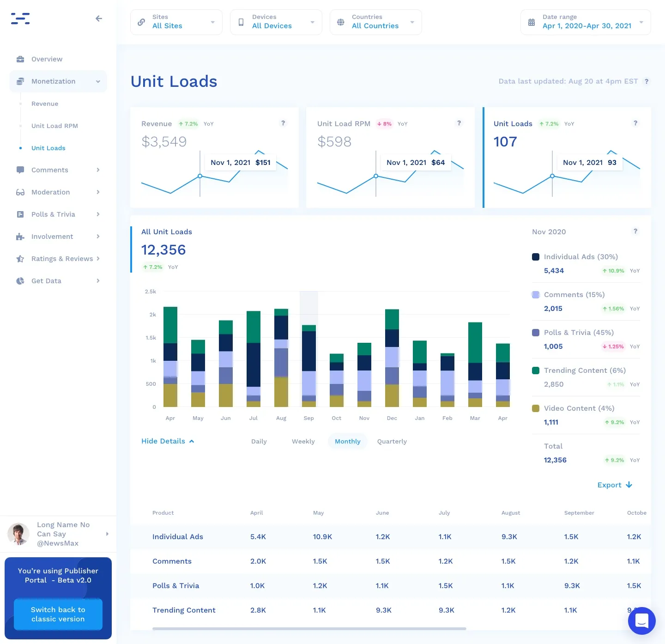This screenshot has width=665, height=644.
Task: Click the back arrow to collapse the sidebar
Action: point(98,18)
